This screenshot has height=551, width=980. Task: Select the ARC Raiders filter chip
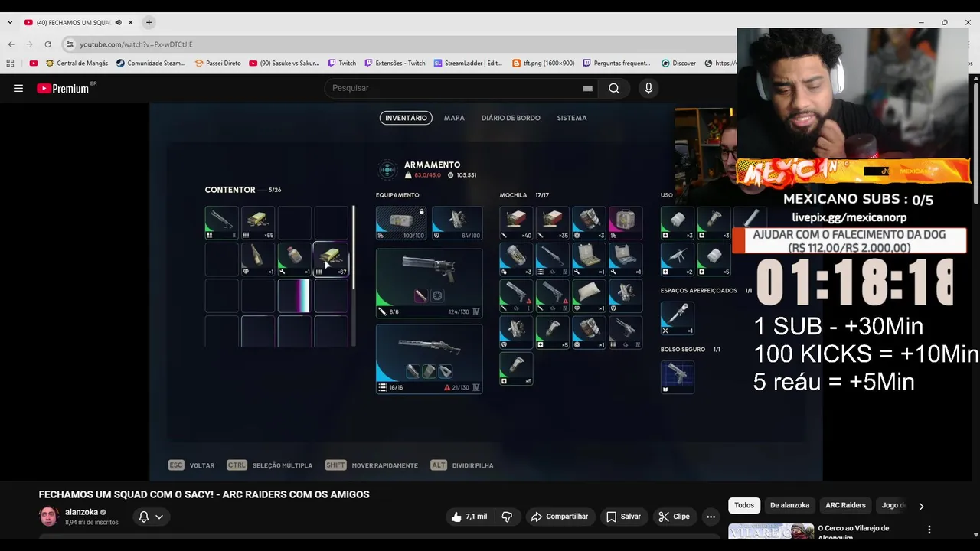click(845, 506)
